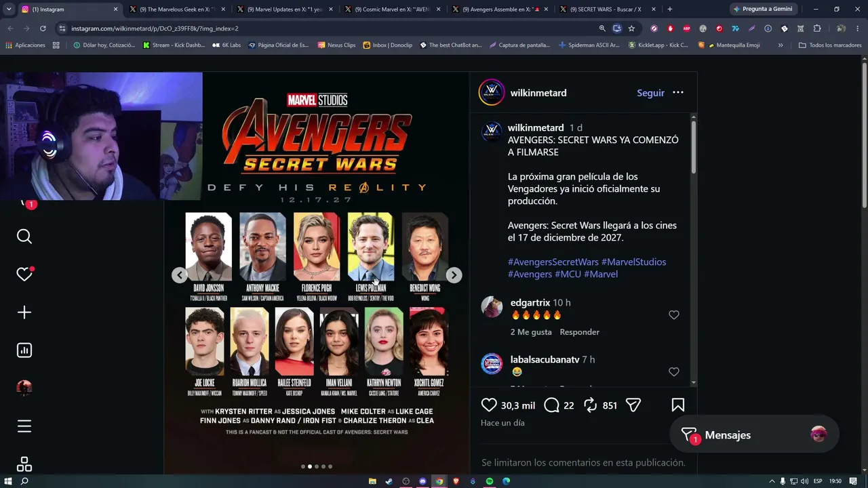Viewport: 868px width, 488px height.
Task: Open profile avatar in Instagram sidebar
Action: tap(24, 388)
